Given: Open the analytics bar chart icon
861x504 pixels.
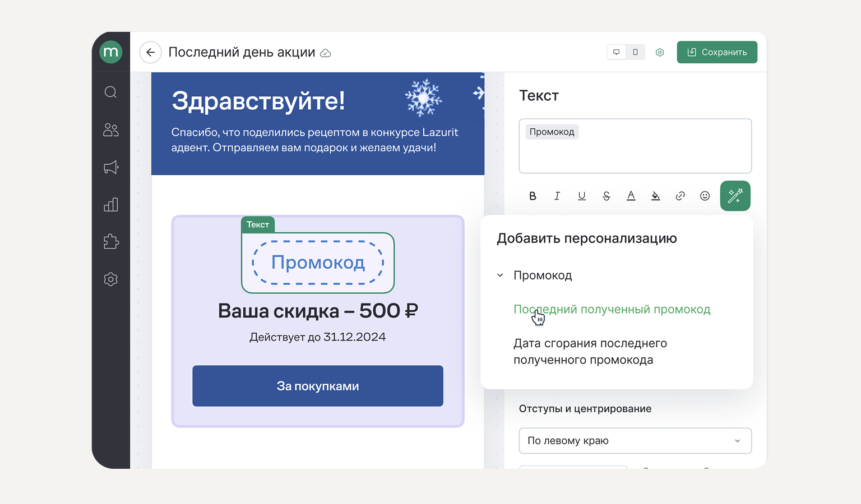Looking at the screenshot, I should pos(111,205).
